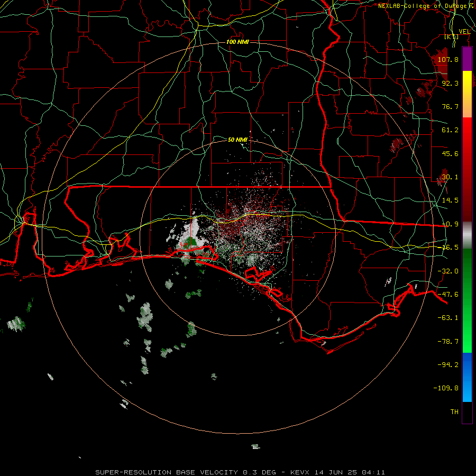Pick the green segment of the color bar

(467, 300)
